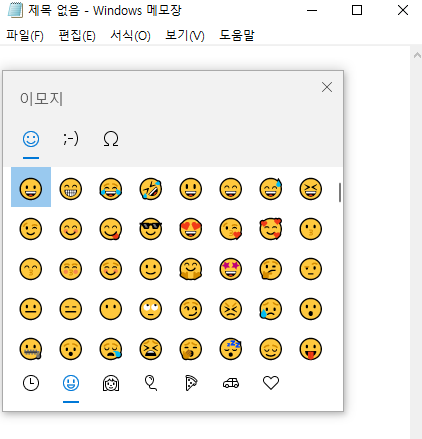Insert the sunglasses face emoji
The width and height of the screenshot is (422, 439).
pos(151,229)
